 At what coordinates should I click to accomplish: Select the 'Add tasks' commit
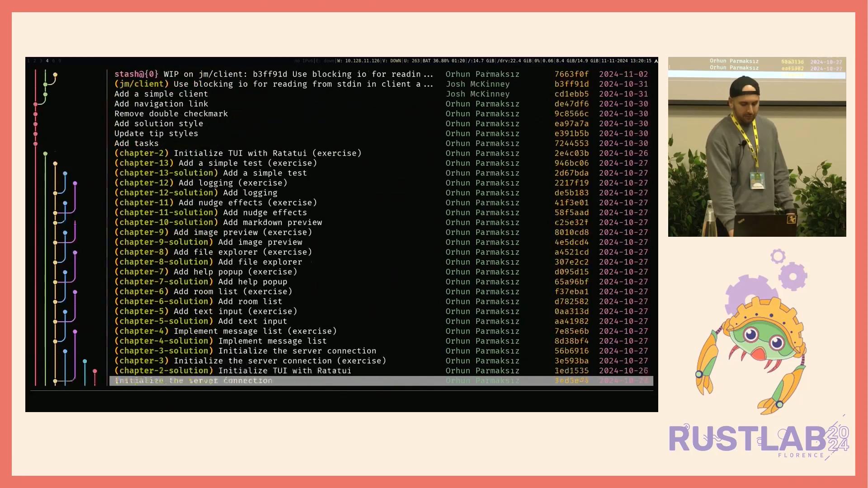pyautogui.click(x=381, y=144)
